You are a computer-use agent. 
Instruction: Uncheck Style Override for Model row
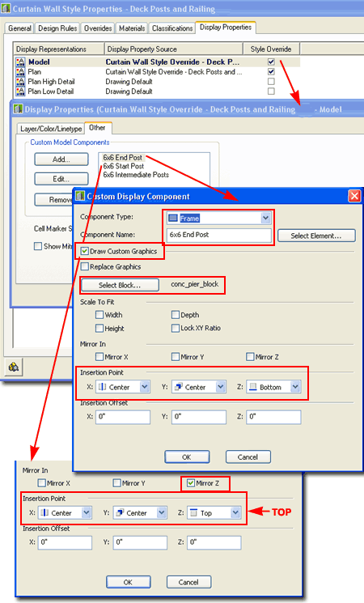(x=271, y=62)
